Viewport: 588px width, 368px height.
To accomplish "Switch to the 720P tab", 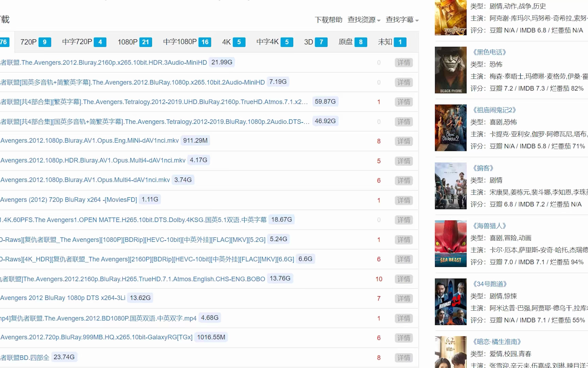I will tap(36, 42).
